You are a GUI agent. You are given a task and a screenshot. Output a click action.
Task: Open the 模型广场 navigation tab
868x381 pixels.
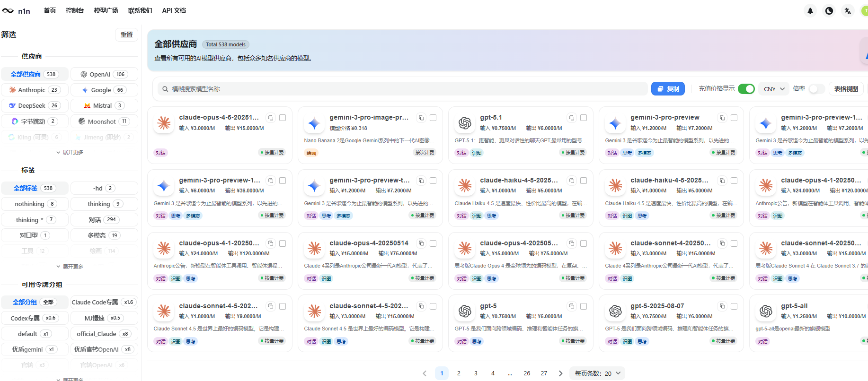click(x=106, y=10)
